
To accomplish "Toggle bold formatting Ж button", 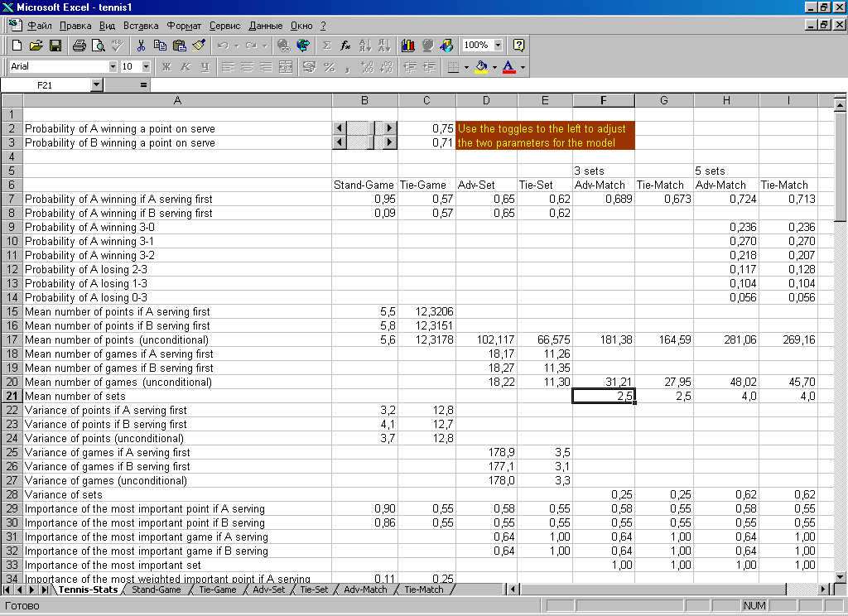I will [x=166, y=67].
